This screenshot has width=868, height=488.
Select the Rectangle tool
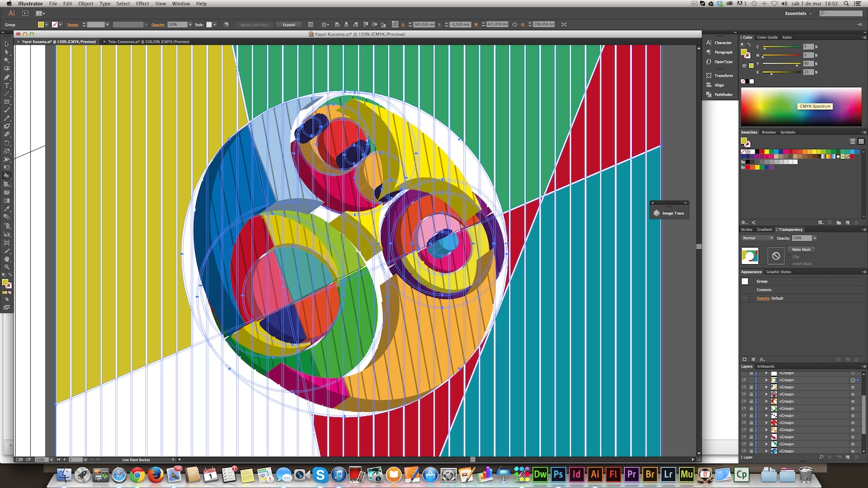pos(7,102)
